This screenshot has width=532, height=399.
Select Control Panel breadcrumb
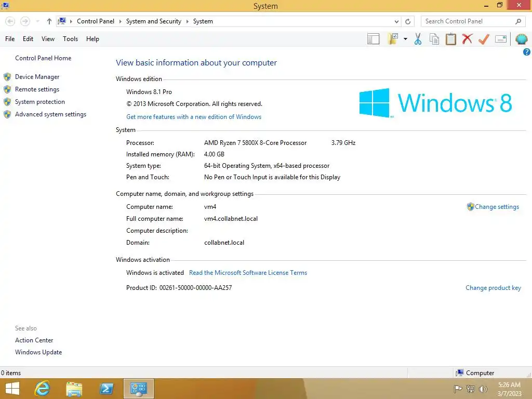tap(96, 21)
